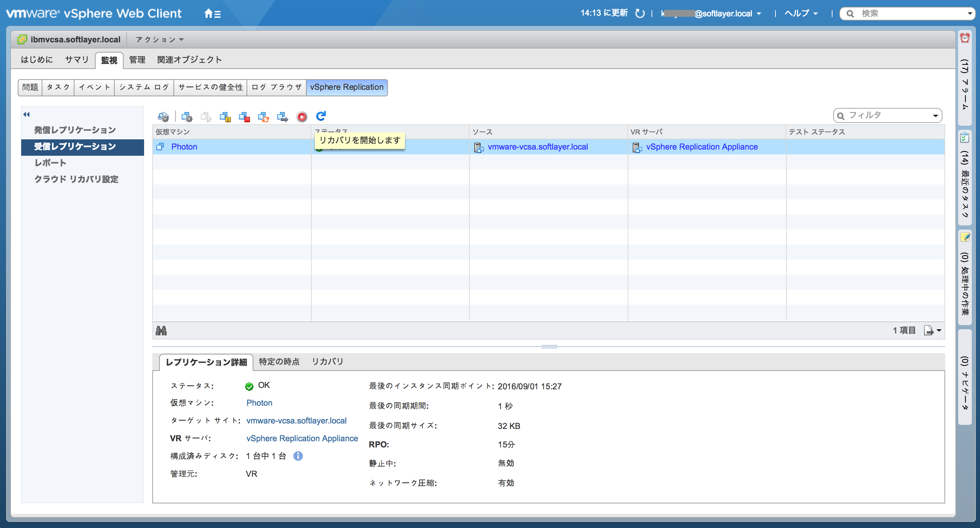Select 受信レプリケーション in the sidebar

[x=76, y=147]
